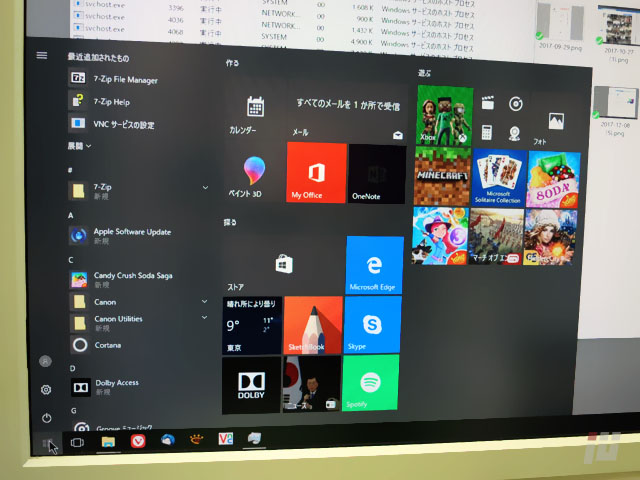Screen dimensions: 640x480
Task: Launch the Minecraft tile
Action: coord(442,176)
